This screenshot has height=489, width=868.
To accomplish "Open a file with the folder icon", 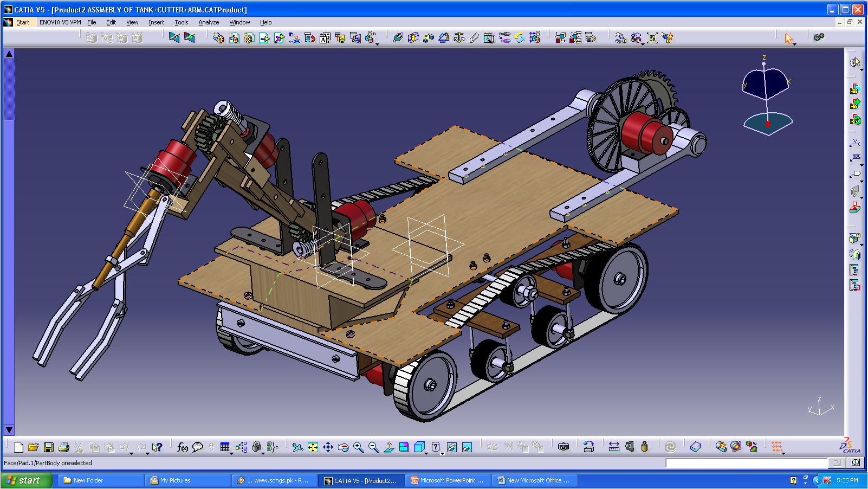I will click(x=34, y=447).
